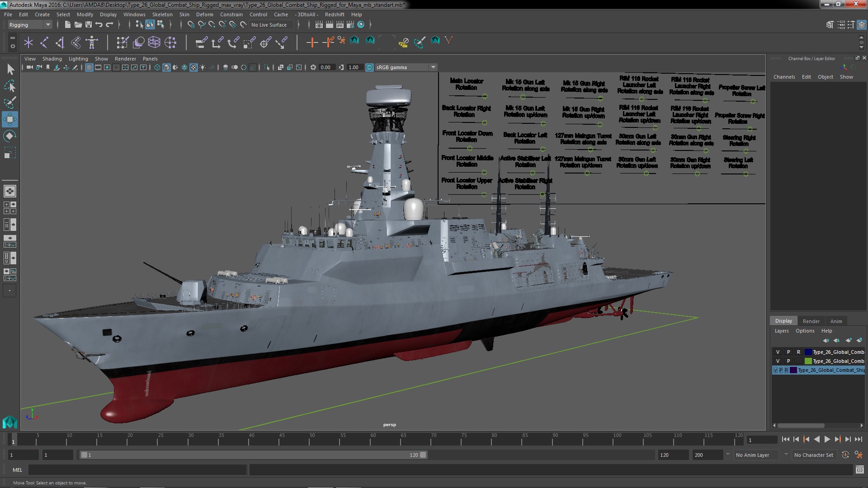This screenshot has width=868, height=488.
Task: Enable Snap to curves magnet icon
Action: (x=202, y=25)
